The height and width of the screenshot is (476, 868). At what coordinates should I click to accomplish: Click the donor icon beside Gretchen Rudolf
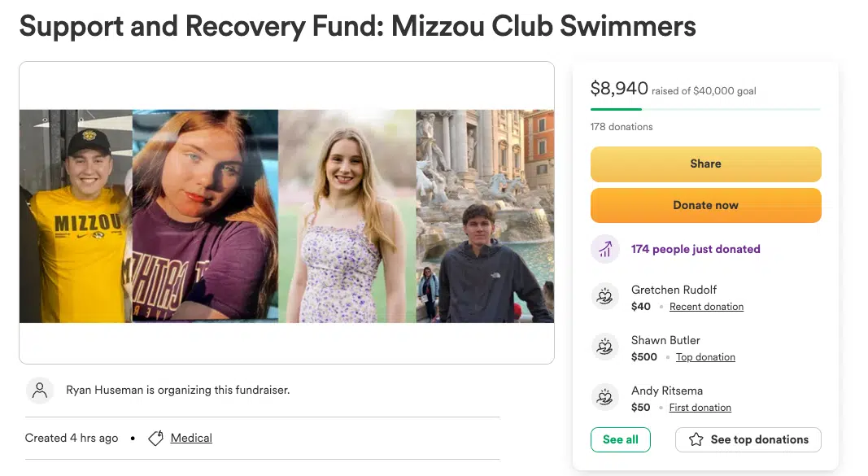click(604, 298)
